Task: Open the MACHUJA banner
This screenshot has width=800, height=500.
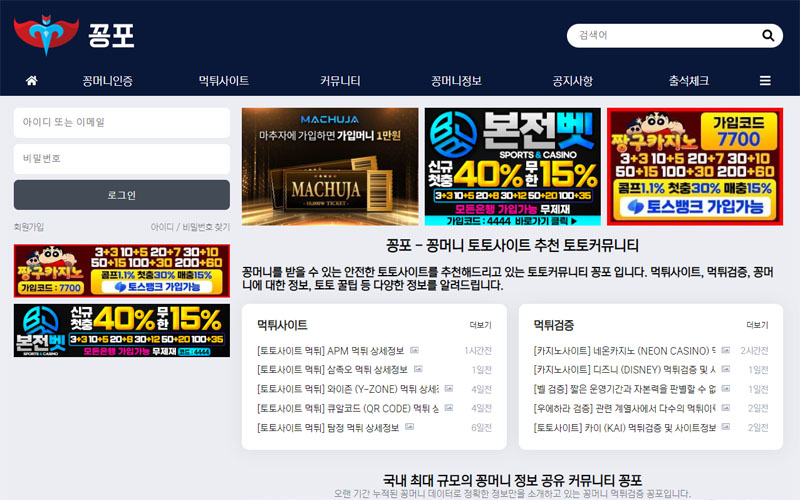Action: point(330,166)
